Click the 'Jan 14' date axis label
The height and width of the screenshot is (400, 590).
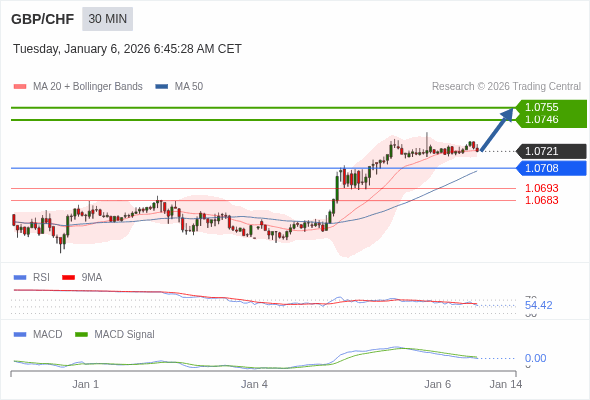tap(506, 384)
